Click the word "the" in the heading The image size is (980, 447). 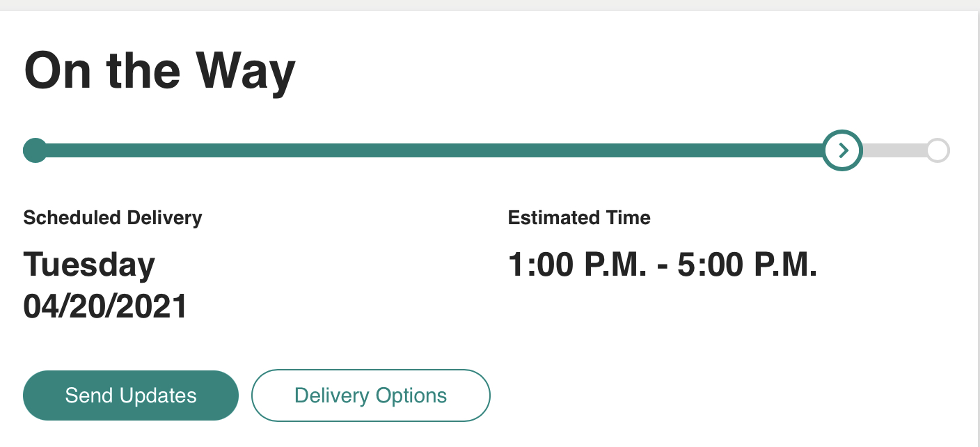click(144, 71)
